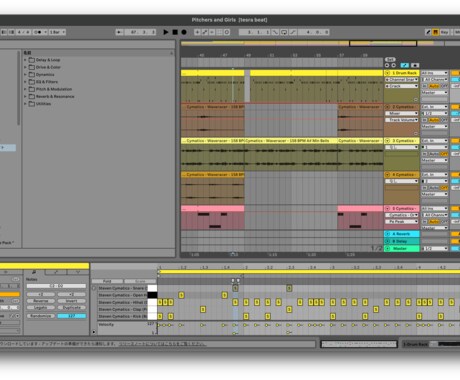
Task: Switch to the Envelopes tab in clip view
Action: 56,272
